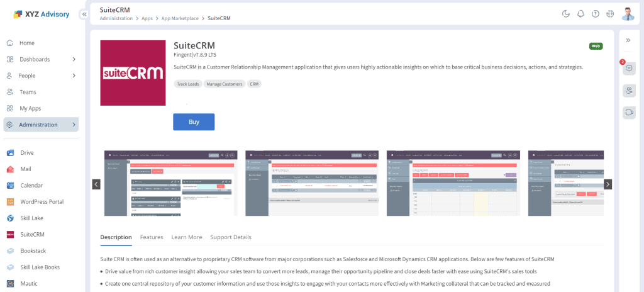Viewport: 644px width, 292px height.
Task: Expand the Dashboards chevron
Action: click(74, 59)
